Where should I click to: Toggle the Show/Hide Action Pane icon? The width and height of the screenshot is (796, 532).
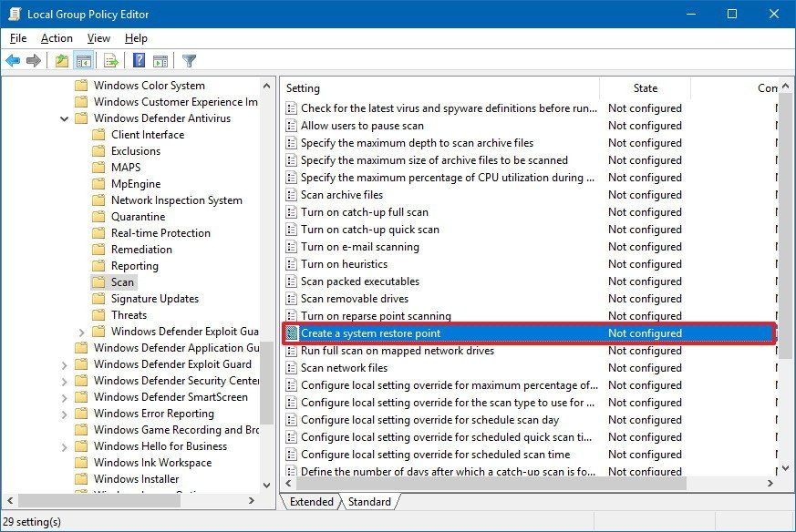coord(162,60)
